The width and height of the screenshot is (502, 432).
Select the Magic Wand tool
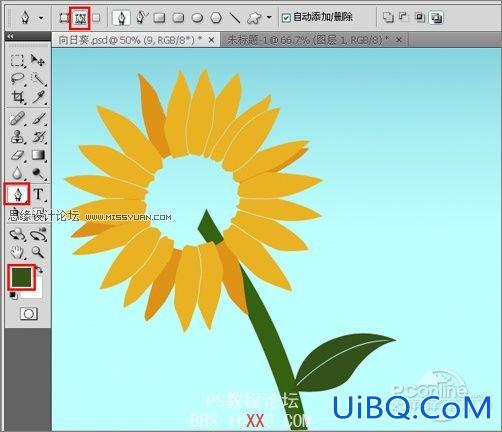pyautogui.click(x=38, y=79)
